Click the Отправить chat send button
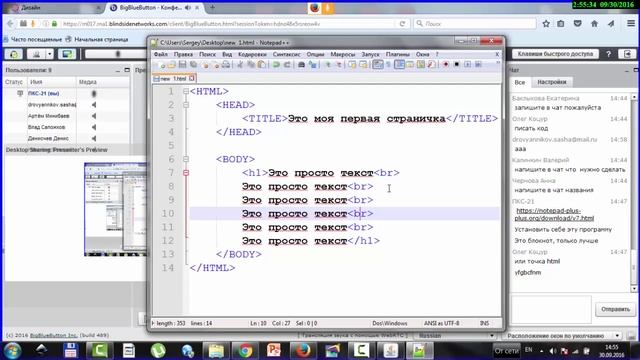Image resolution: width=640 pixels, height=360 pixels. click(x=615, y=309)
